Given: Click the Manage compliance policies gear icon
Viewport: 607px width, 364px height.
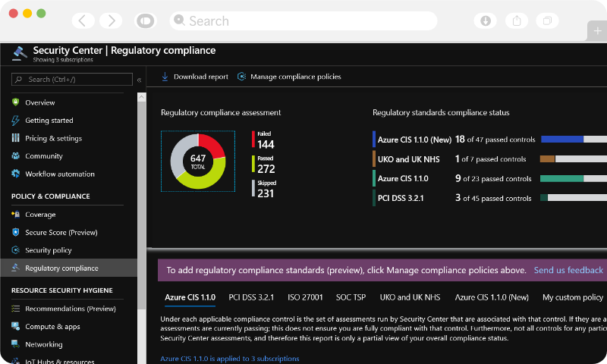Looking at the screenshot, I should click(x=241, y=77).
